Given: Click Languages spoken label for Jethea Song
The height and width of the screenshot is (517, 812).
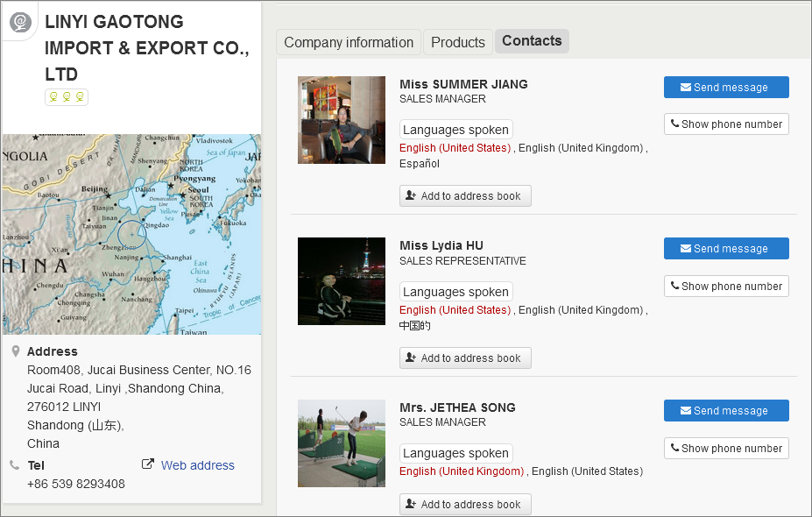Looking at the screenshot, I should pos(455,453).
